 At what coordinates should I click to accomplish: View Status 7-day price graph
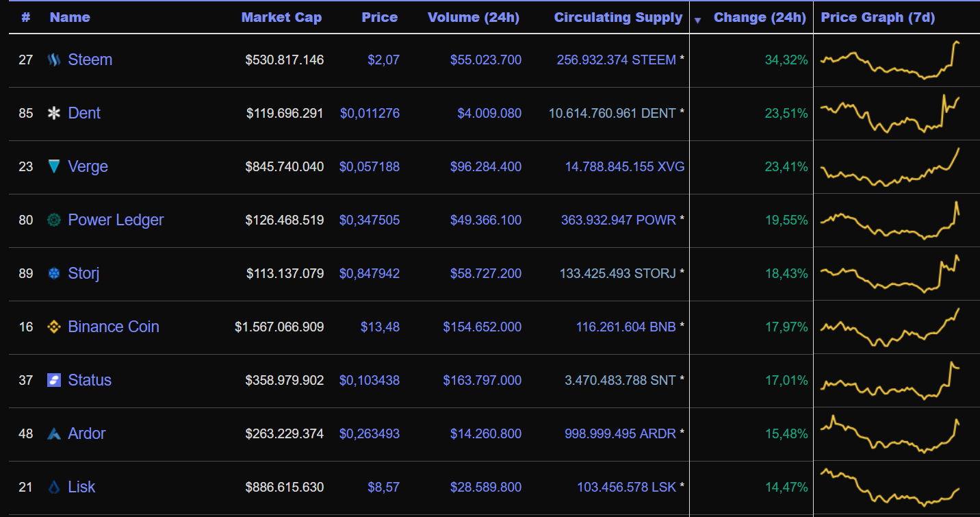[890, 380]
